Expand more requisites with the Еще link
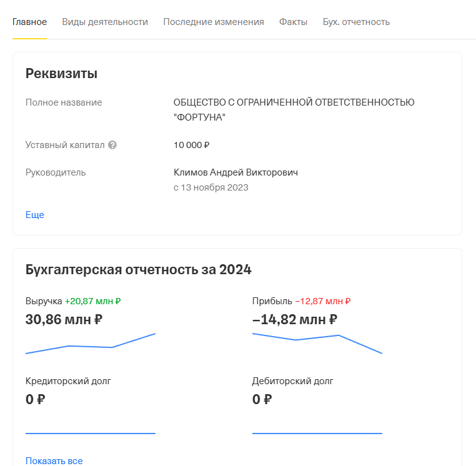 coord(35,215)
